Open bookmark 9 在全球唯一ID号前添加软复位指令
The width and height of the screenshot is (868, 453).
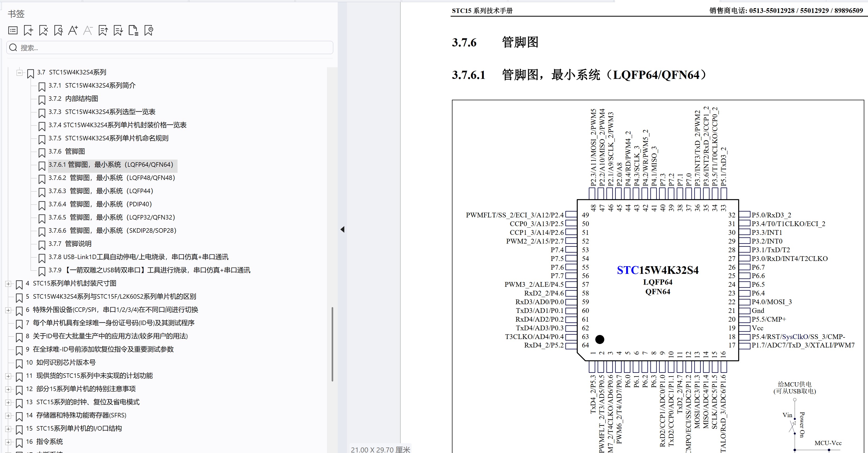click(100, 349)
